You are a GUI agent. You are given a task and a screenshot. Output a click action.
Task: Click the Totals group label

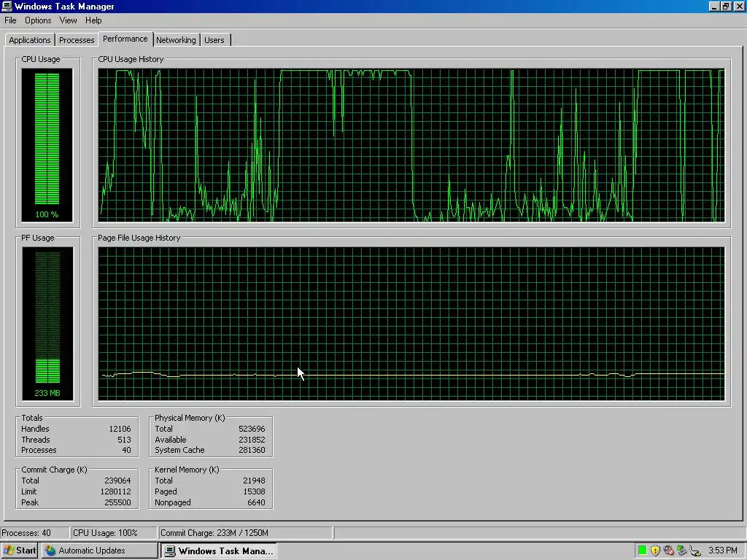[x=32, y=418]
